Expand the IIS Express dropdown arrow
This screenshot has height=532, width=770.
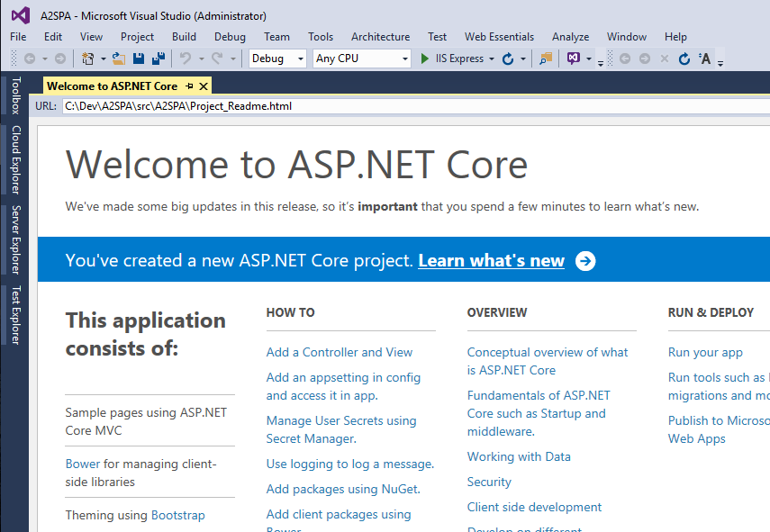pyautogui.click(x=492, y=59)
